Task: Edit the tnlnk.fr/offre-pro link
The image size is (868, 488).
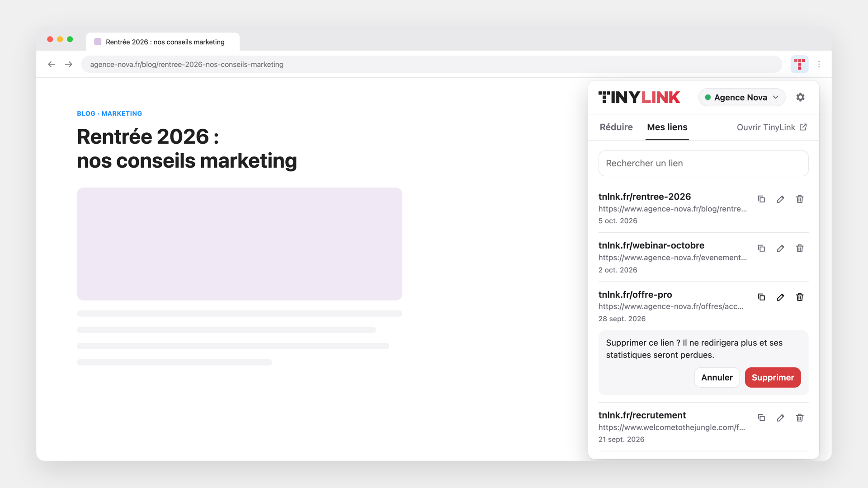Action: pyautogui.click(x=780, y=297)
